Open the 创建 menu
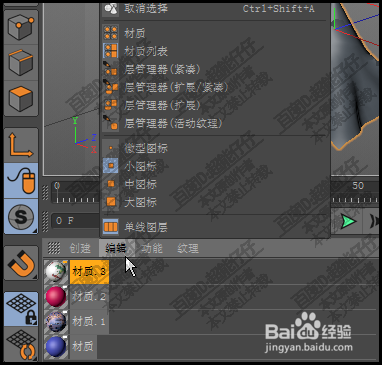The image size is (382, 365). click(80, 248)
